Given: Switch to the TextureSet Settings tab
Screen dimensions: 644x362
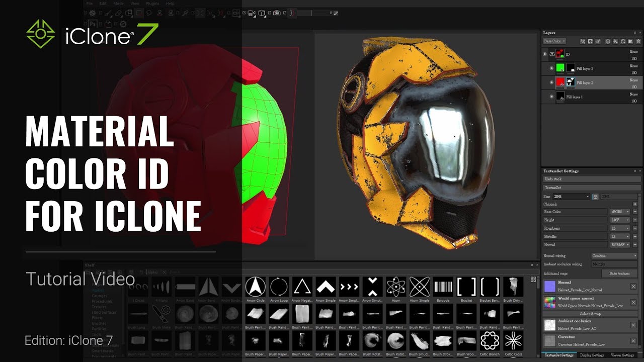Looking at the screenshot, I should coord(558,355).
